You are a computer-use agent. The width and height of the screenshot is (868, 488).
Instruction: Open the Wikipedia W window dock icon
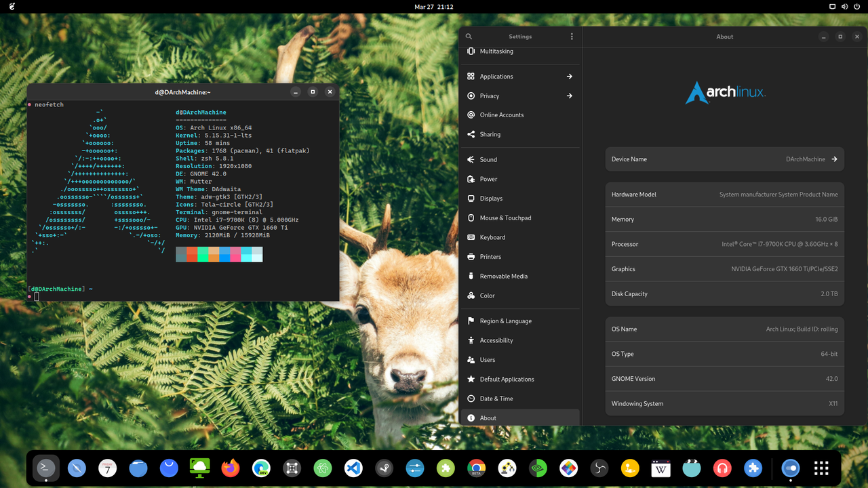(x=660, y=468)
